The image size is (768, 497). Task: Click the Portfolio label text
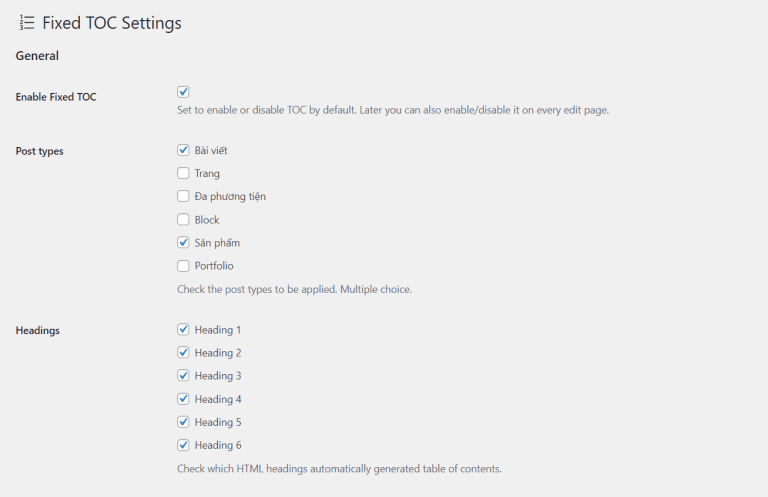click(214, 266)
